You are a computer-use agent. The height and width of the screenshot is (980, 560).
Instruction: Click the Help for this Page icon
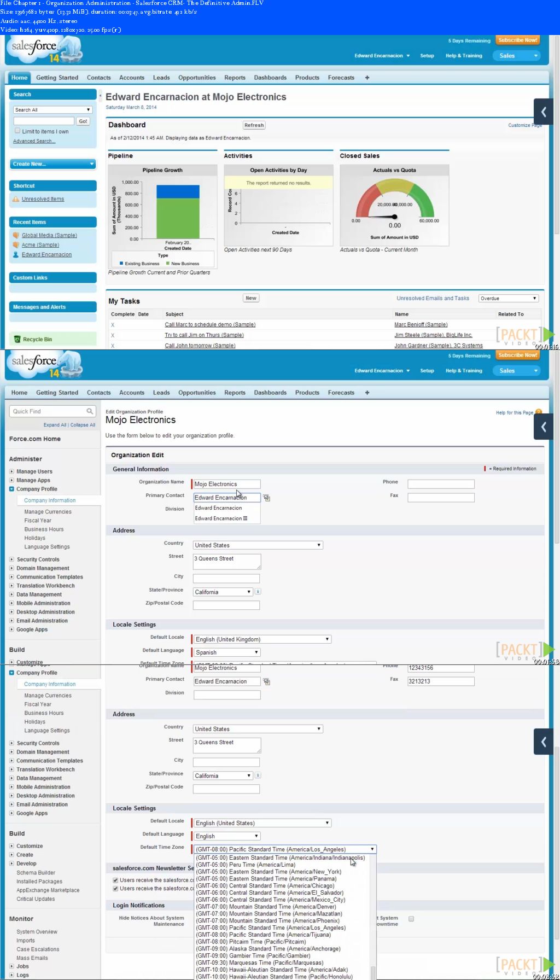pos(539,412)
